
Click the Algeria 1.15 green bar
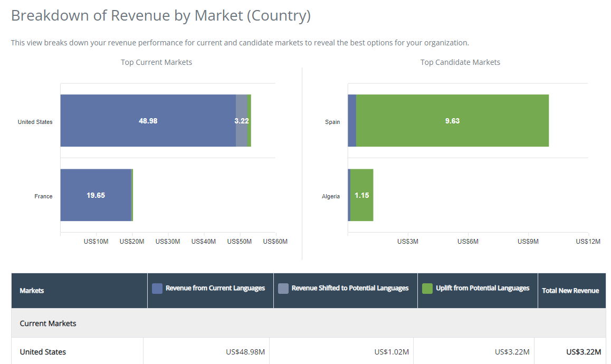click(362, 195)
